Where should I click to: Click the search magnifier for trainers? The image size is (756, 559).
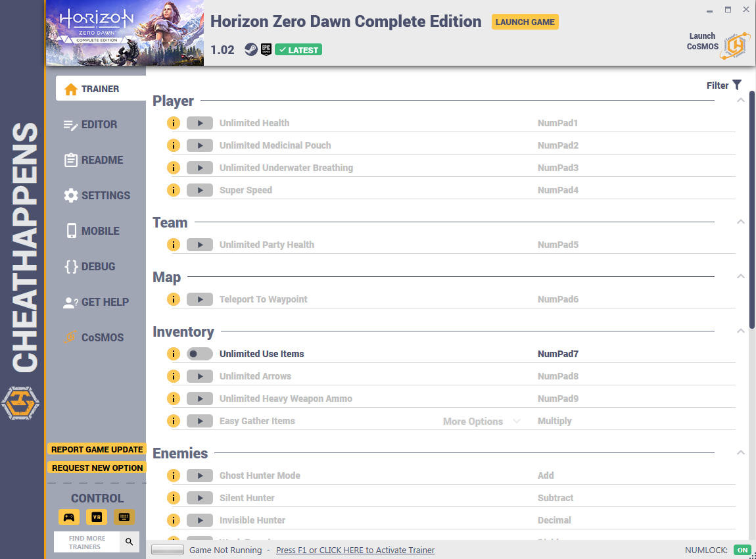pyautogui.click(x=130, y=542)
